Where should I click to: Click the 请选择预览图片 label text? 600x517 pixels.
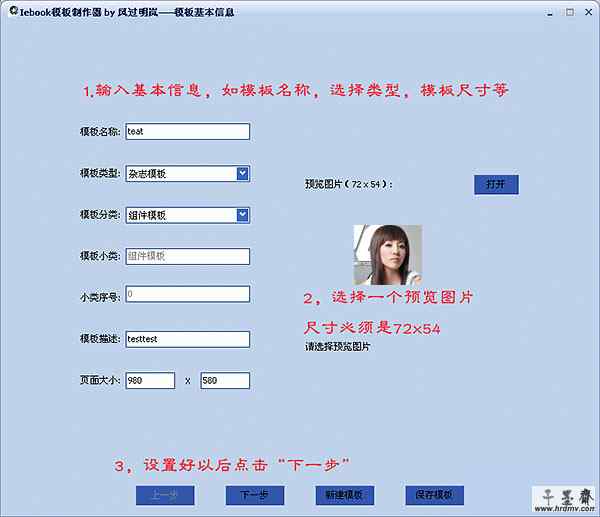tap(338, 347)
